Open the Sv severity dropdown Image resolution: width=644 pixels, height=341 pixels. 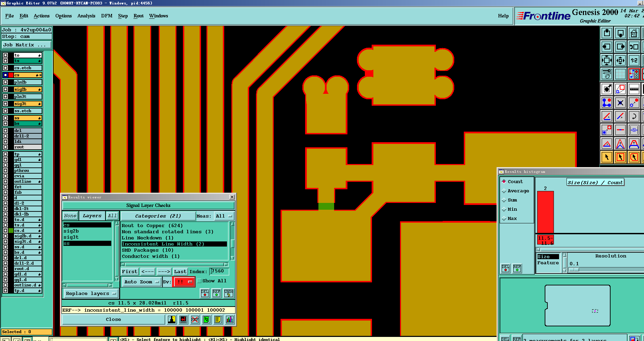[x=184, y=282]
